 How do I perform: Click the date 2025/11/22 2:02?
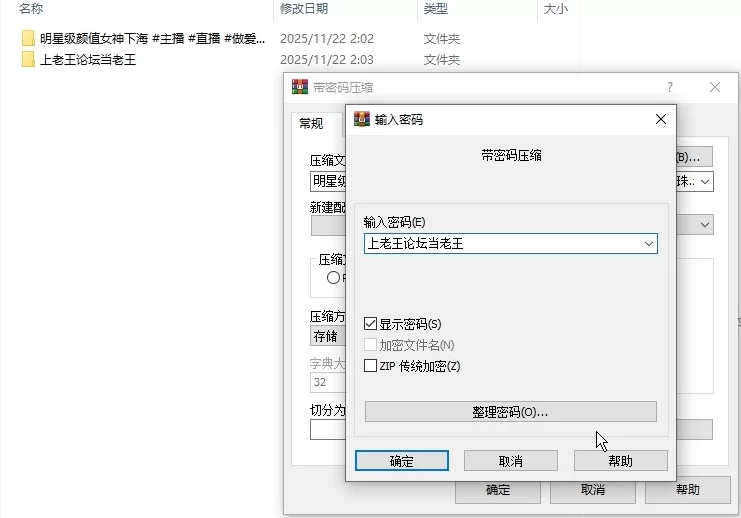coord(327,39)
